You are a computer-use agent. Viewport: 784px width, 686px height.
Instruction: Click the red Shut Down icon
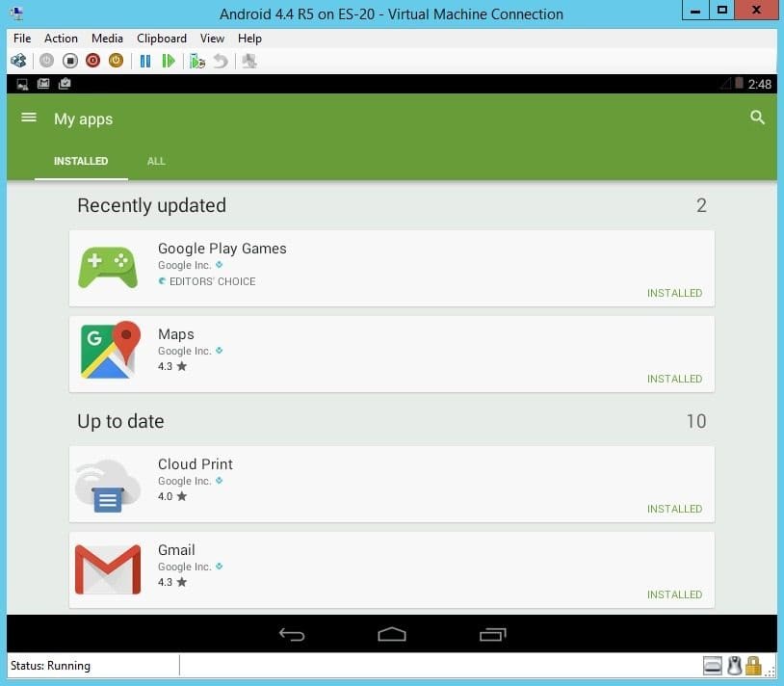93,61
